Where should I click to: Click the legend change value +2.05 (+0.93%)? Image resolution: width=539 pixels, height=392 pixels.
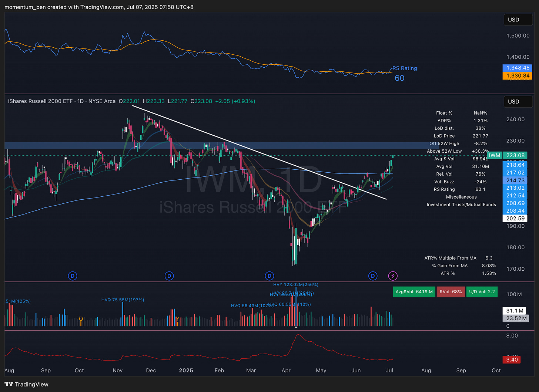[x=235, y=101]
